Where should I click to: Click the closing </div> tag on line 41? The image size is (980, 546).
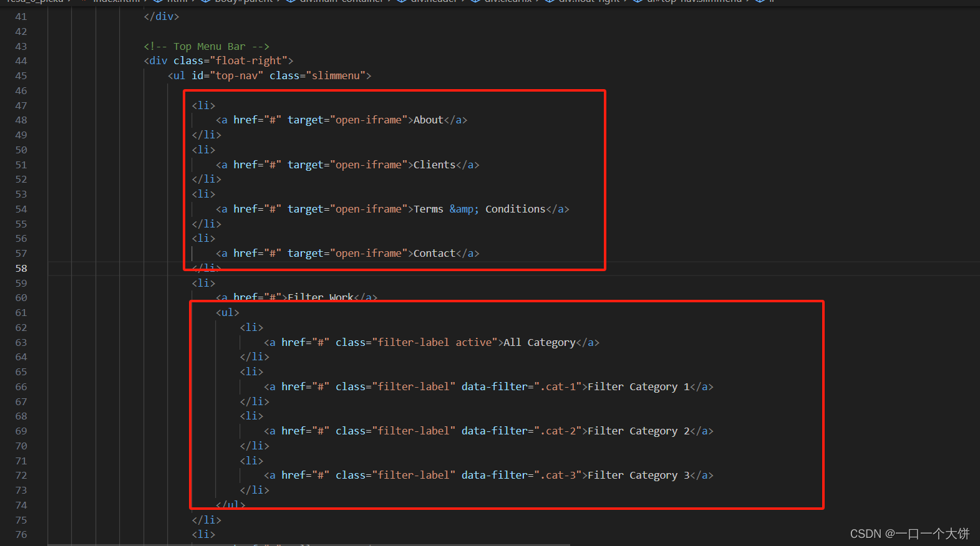point(162,16)
